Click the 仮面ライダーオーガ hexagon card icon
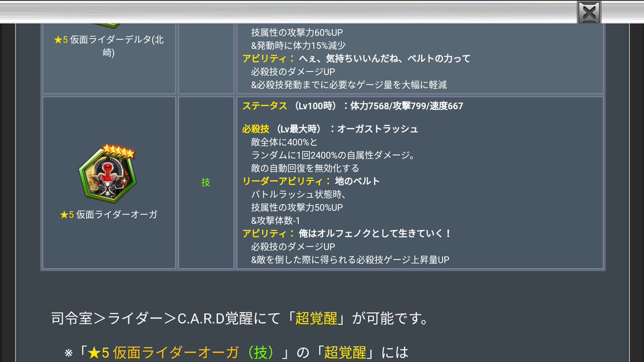This screenshot has height=362, width=644. pos(109,174)
